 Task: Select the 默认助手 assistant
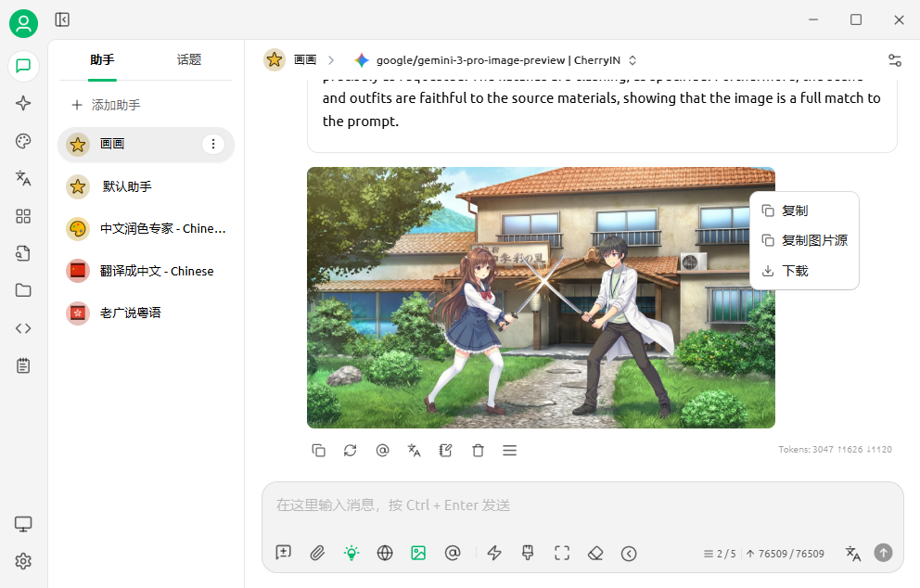tap(147, 186)
